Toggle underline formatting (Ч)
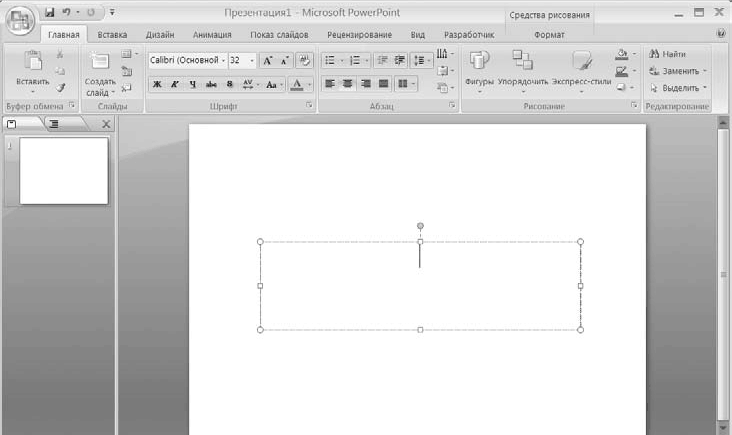Image resolution: width=732 pixels, height=435 pixels. [192, 85]
